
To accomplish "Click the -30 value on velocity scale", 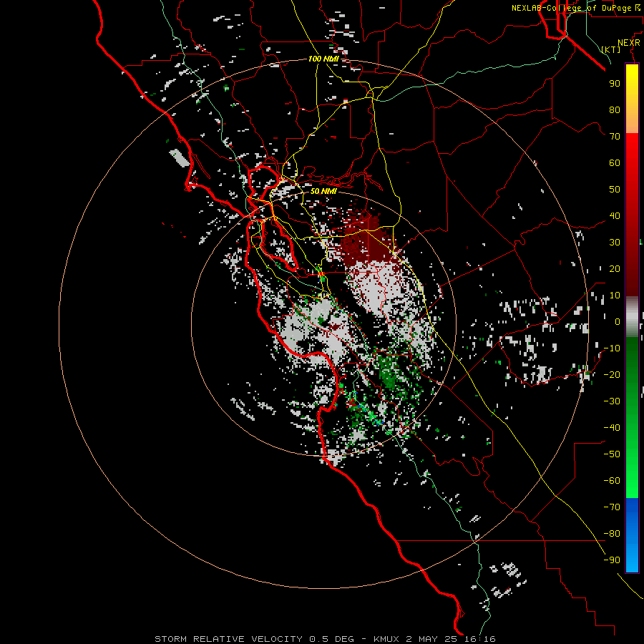I will (x=612, y=401).
